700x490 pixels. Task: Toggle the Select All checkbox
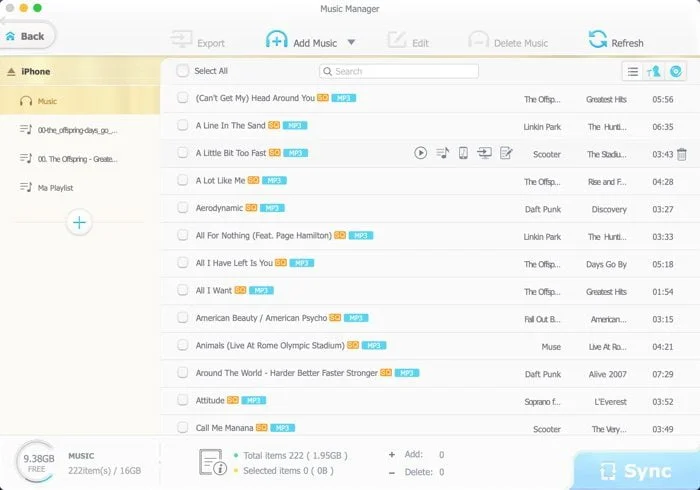click(183, 71)
